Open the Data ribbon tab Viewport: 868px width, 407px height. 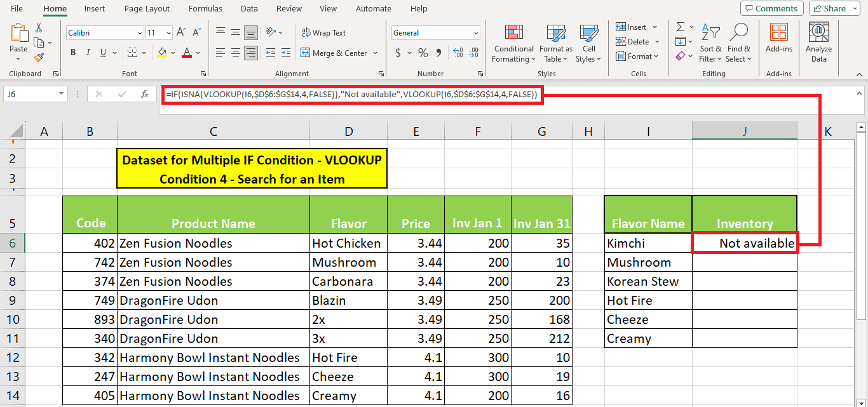[249, 8]
